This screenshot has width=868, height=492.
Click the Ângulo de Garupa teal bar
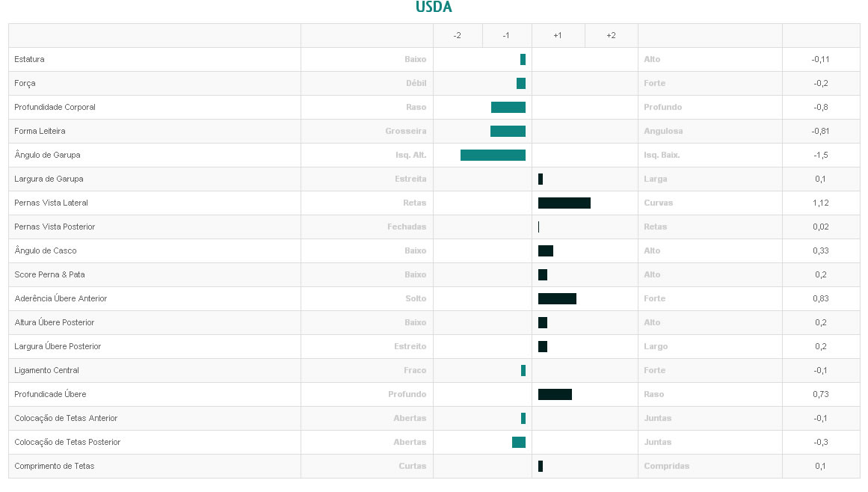coord(493,155)
